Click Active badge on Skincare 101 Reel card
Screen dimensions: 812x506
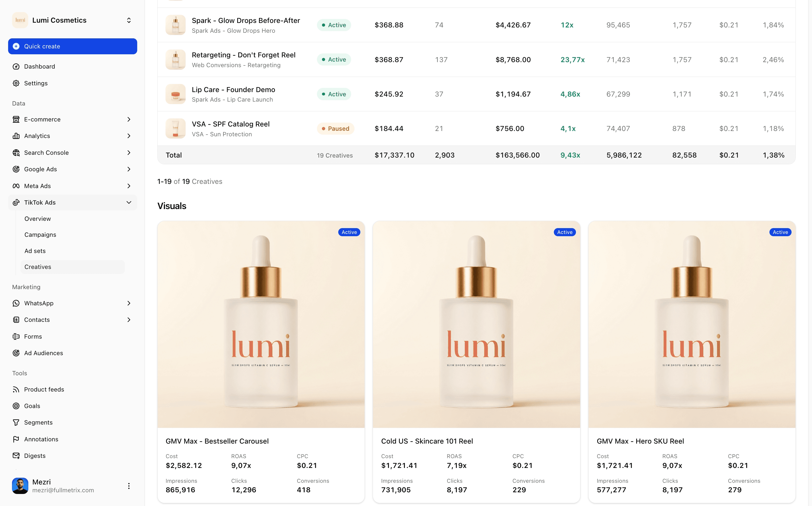565,232
